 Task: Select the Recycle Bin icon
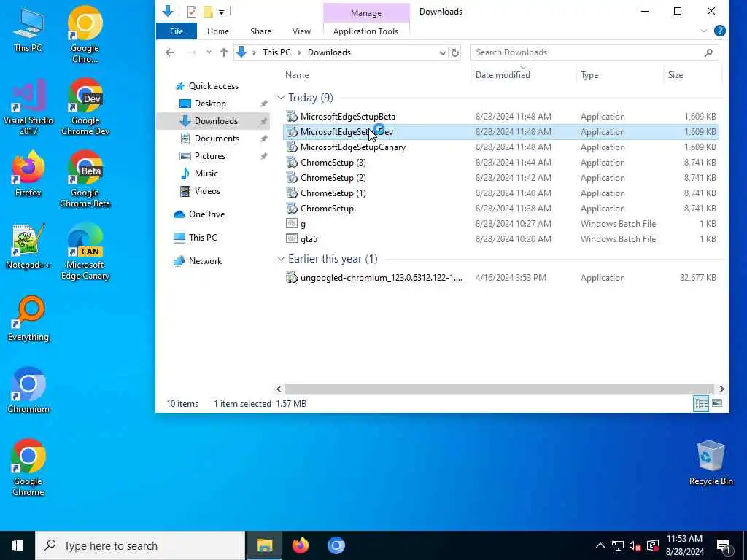coord(711,463)
